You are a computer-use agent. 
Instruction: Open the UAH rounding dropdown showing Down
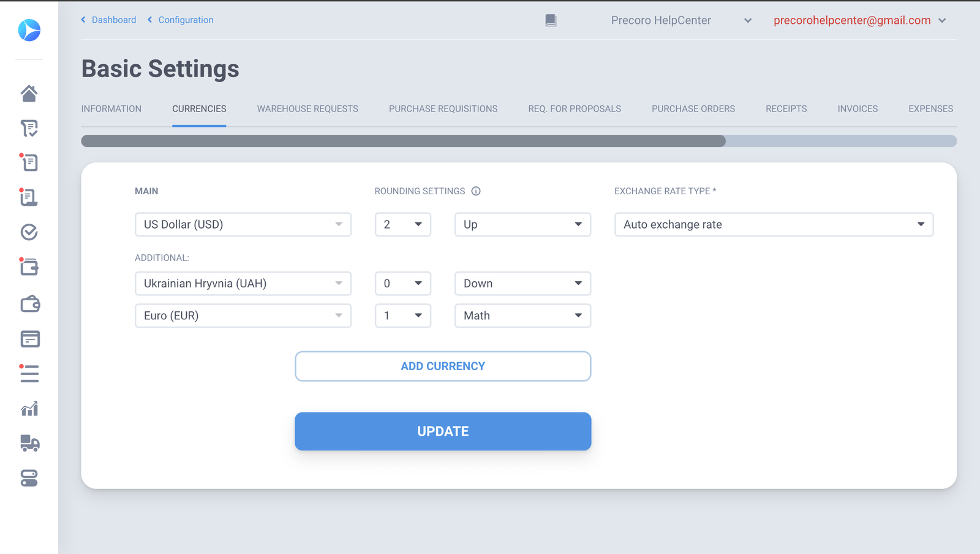[x=522, y=283]
